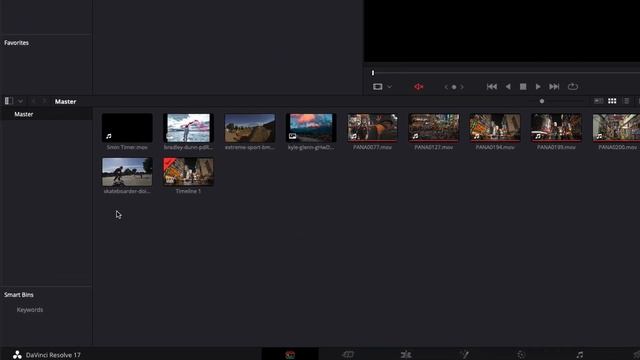Open the Smart Bins header
Image resolution: width=640 pixels, height=360 pixels.
pyautogui.click(x=19, y=294)
